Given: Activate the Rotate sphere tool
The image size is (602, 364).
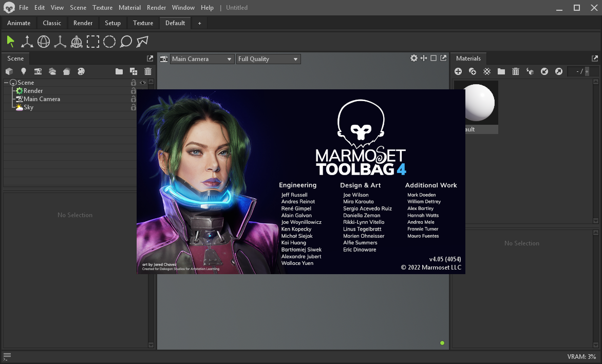Looking at the screenshot, I should [44, 42].
